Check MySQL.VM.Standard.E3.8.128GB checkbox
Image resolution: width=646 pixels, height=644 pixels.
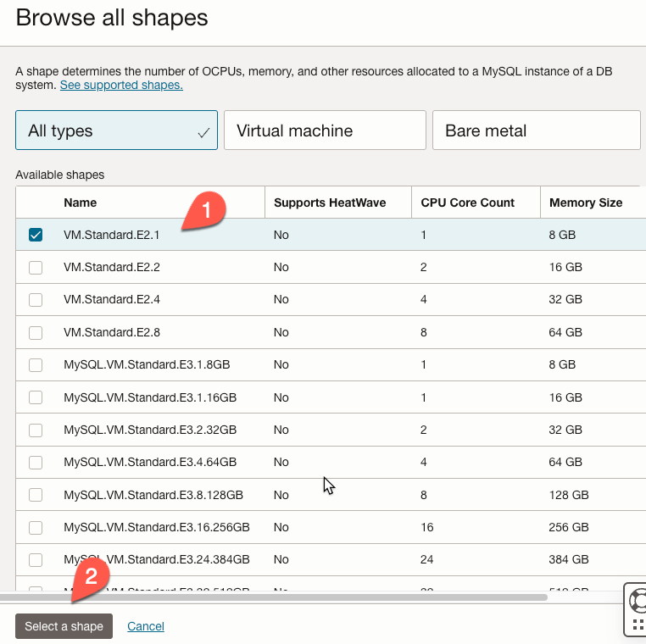[x=36, y=495]
